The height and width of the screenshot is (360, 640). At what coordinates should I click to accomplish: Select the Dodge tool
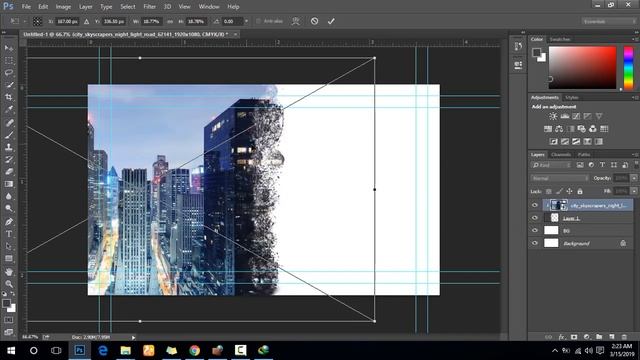pyautogui.click(x=9, y=208)
